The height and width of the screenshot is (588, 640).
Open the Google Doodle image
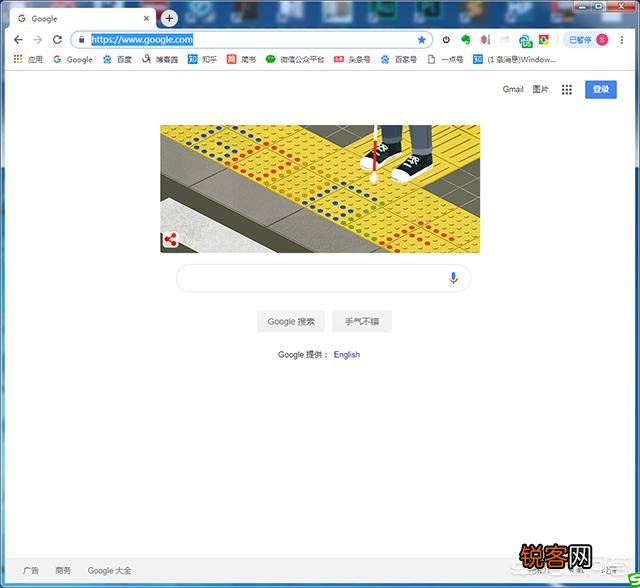point(320,189)
